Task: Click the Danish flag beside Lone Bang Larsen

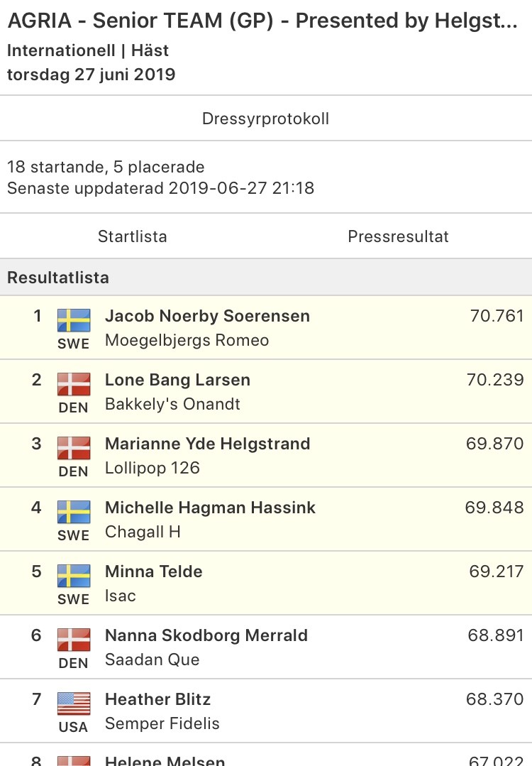Action: 74,385
